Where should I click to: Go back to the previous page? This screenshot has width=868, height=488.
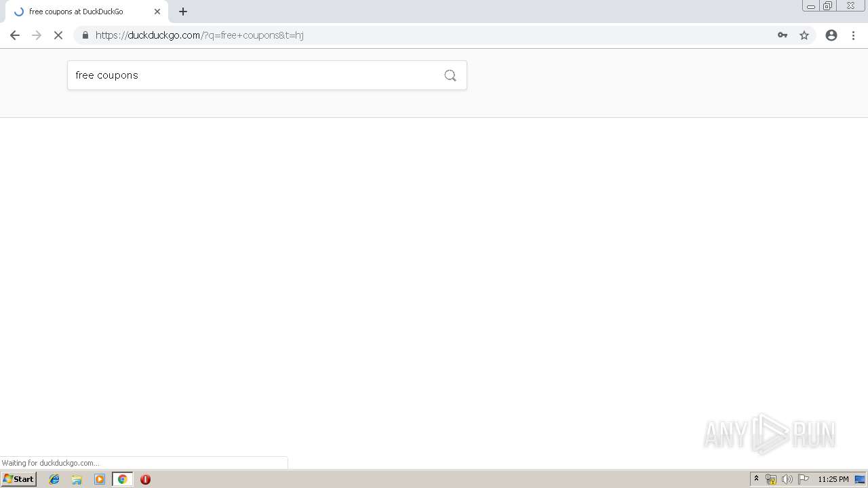15,35
